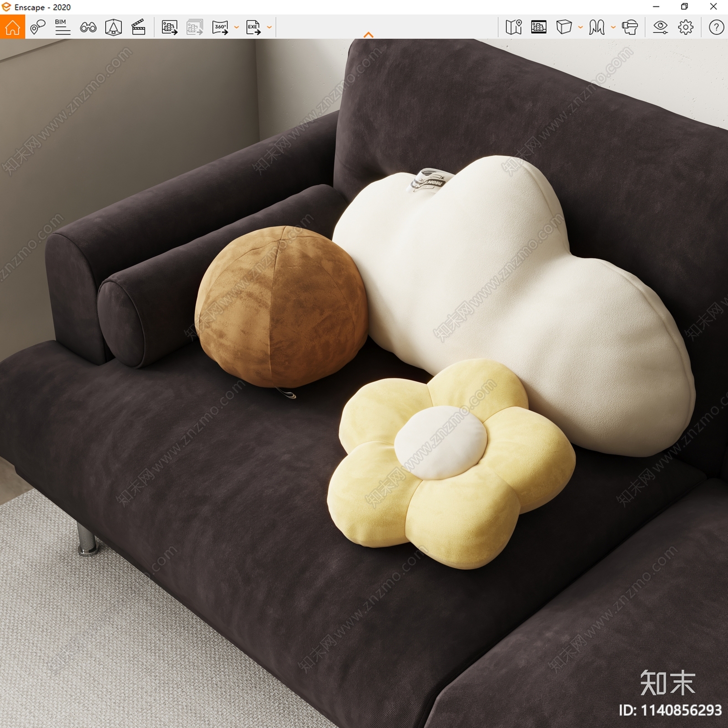Open the navigation mode dropdown arrow
The image size is (728, 728).
coord(613,27)
